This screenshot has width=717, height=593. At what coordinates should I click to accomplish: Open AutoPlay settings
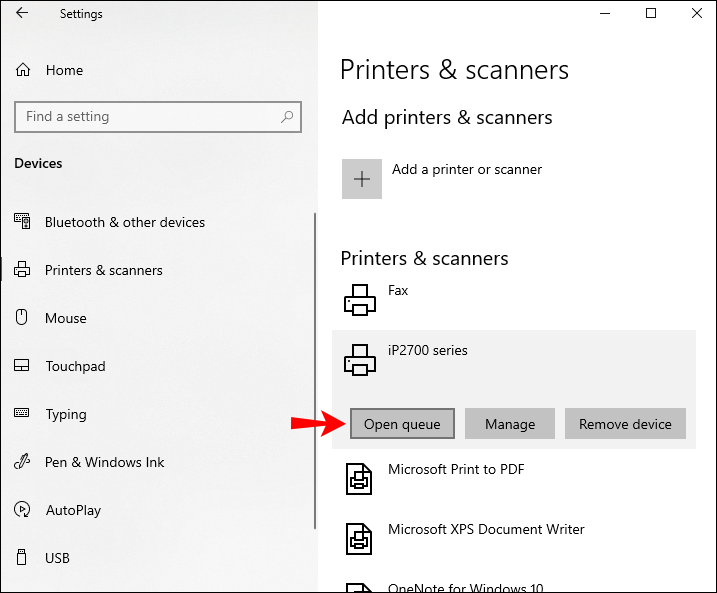click(x=73, y=510)
